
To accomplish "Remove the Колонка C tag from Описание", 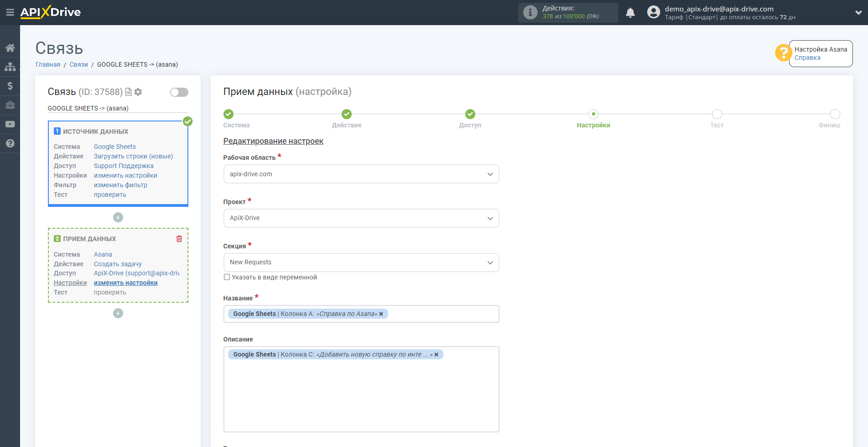I will (x=437, y=355).
